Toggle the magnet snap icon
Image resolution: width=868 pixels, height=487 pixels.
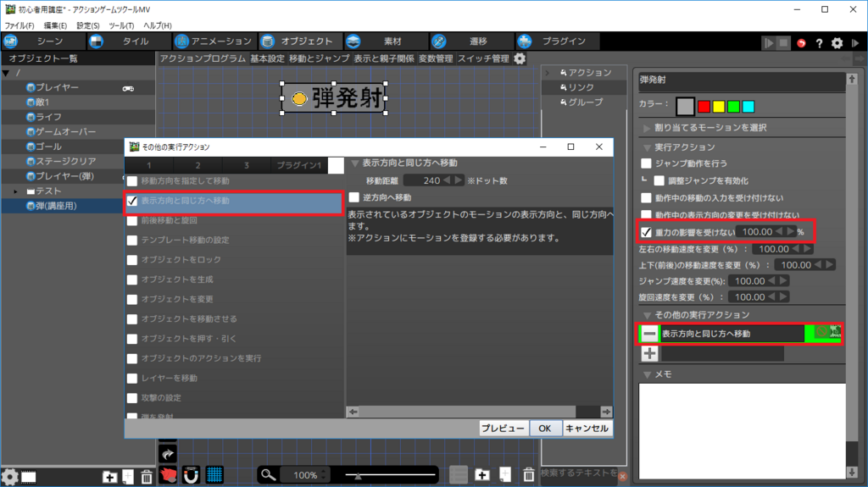click(x=191, y=475)
